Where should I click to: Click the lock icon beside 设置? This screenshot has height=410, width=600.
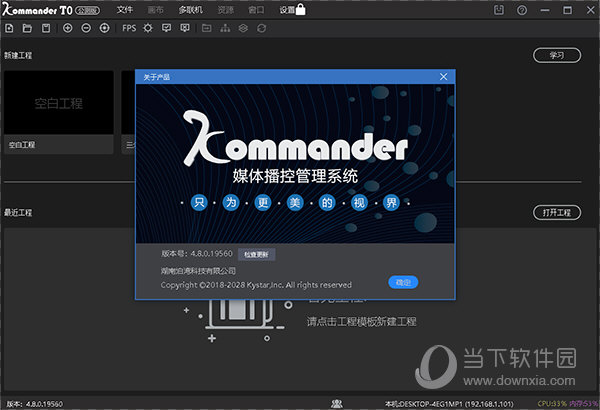pyautogui.click(x=301, y=9)
